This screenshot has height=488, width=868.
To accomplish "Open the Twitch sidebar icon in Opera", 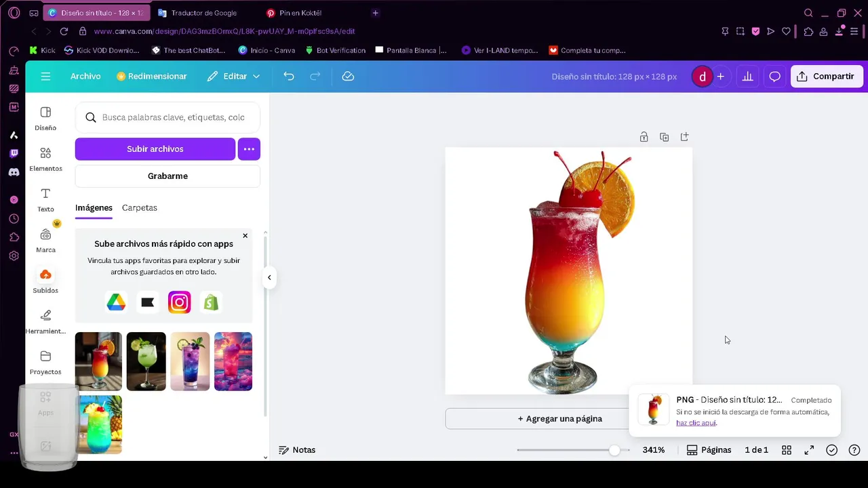I will pos(14,154).
